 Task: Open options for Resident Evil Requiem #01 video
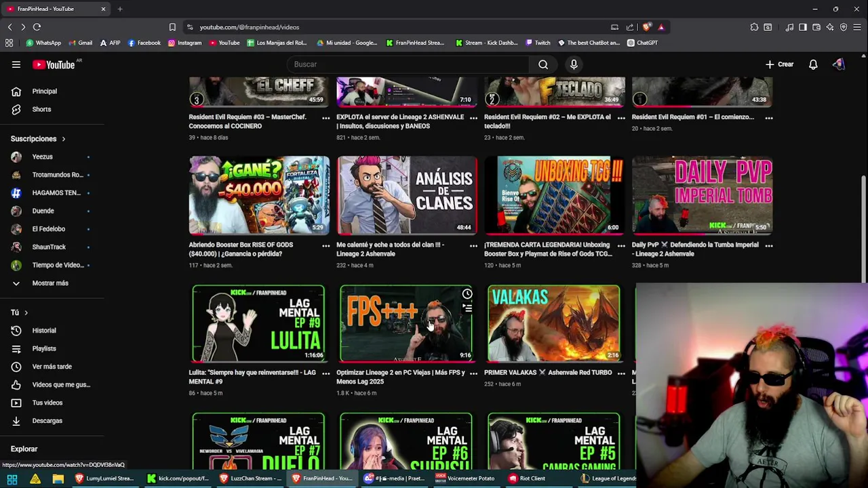769,118
